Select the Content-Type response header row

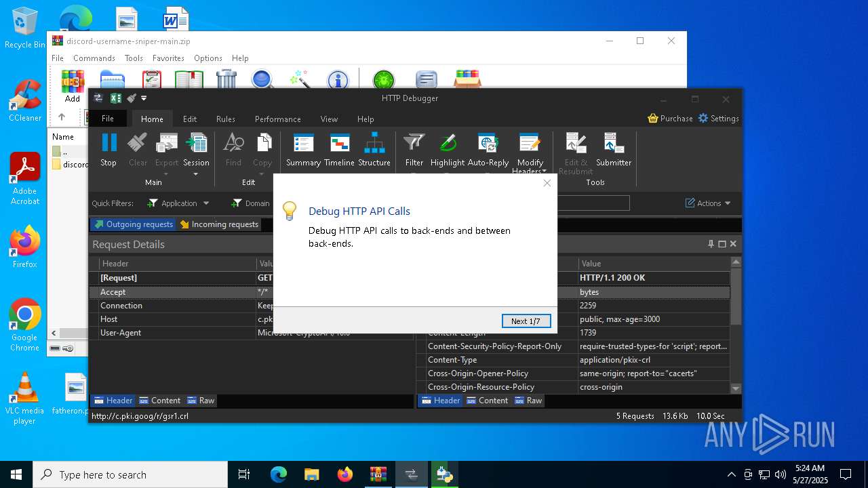[x=573, y=360]
